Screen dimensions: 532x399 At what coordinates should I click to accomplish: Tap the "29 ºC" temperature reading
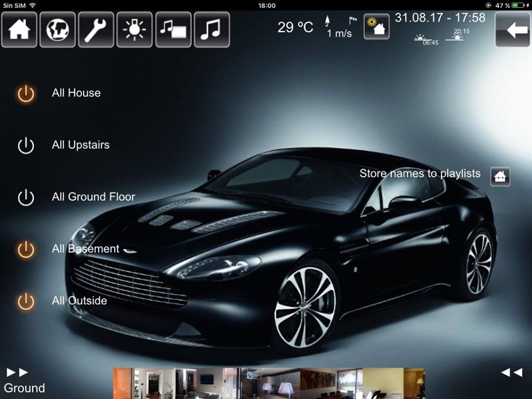[295, 27]
